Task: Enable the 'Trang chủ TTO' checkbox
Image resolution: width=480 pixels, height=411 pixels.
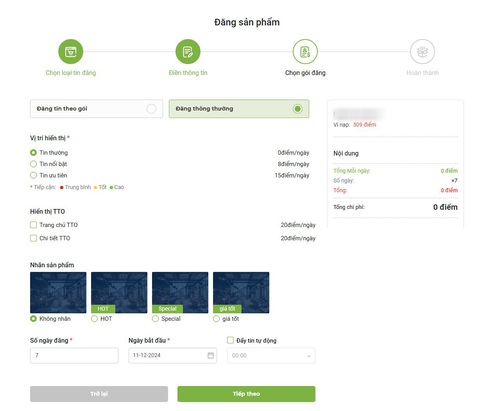Action: click(x=33, y=225)
